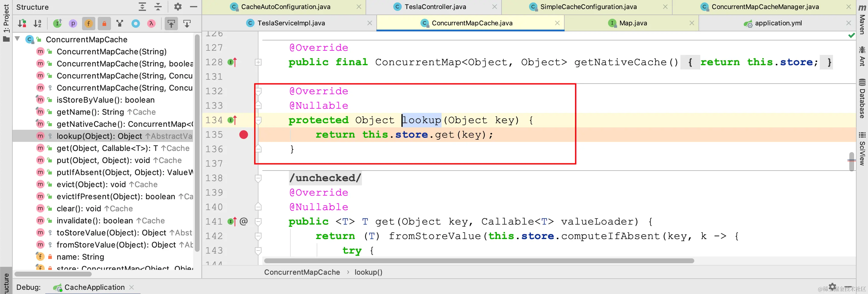Collapse try block fold marker line 143
The width and height of the screenshot is (868, 294).
point(258,251)
